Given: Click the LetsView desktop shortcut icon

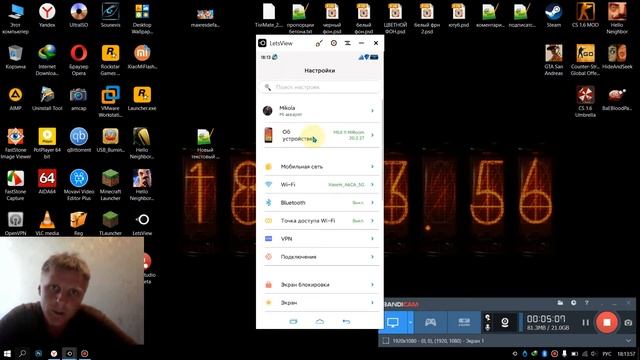Looking at the screenshot, I should [x=142, y=223].
